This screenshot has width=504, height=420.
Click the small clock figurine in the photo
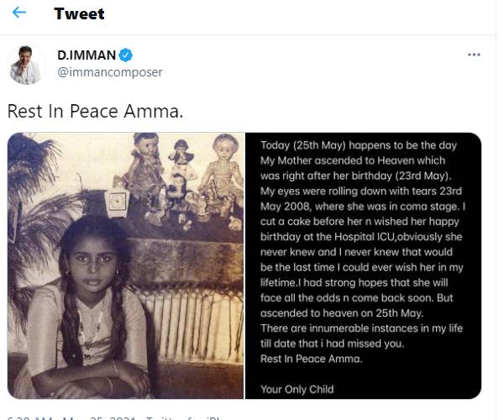(117, 202)
